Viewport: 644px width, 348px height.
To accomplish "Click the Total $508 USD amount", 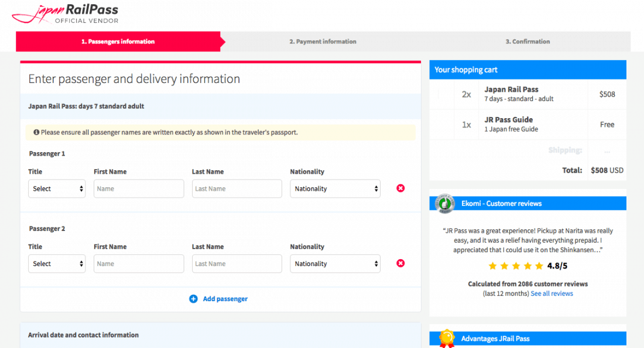I will (607, 170).
